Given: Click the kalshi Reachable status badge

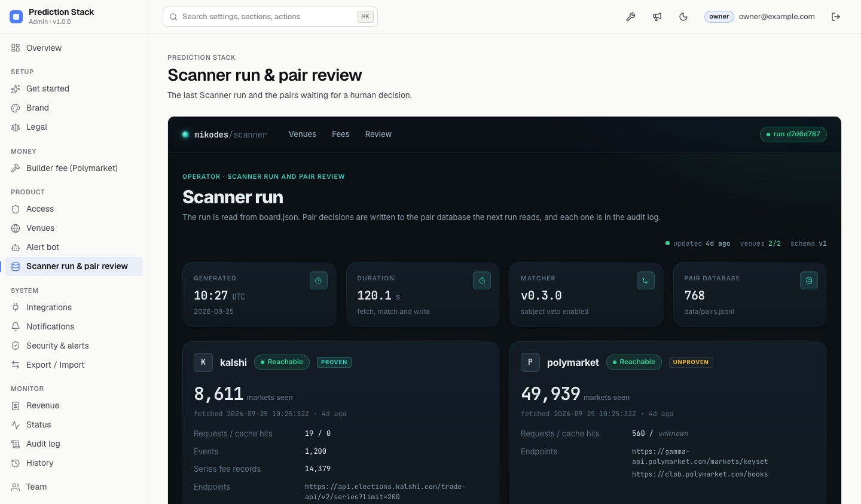Looking at the screenshot, I should point(282,362).
